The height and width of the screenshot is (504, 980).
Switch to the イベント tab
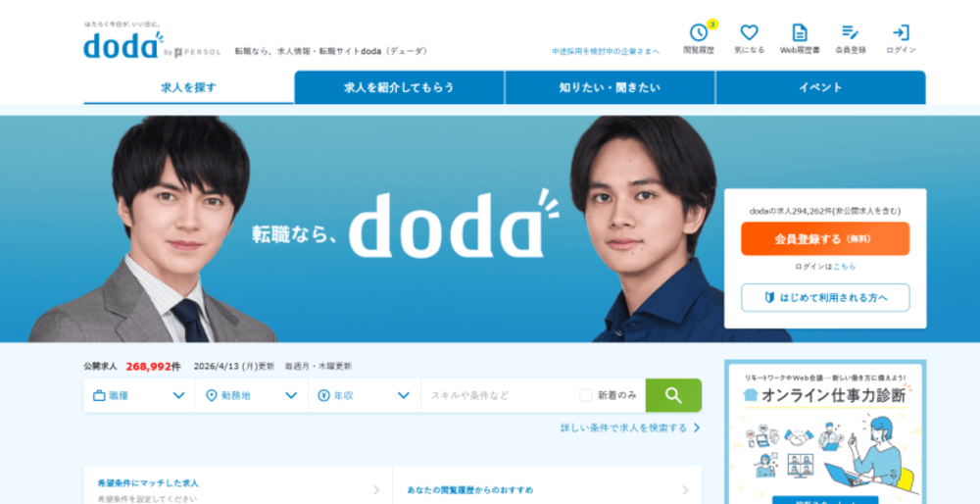(820, 87)
